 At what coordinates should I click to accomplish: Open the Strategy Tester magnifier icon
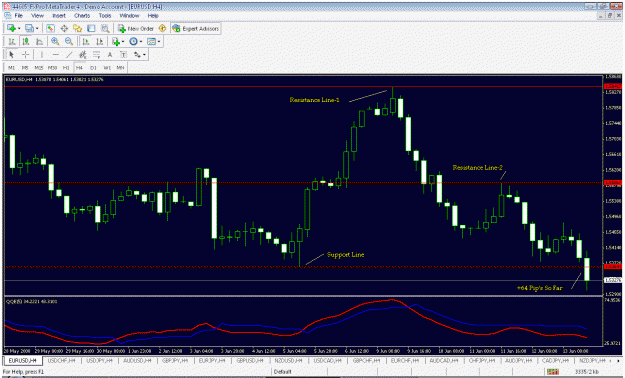click(105, 28)
